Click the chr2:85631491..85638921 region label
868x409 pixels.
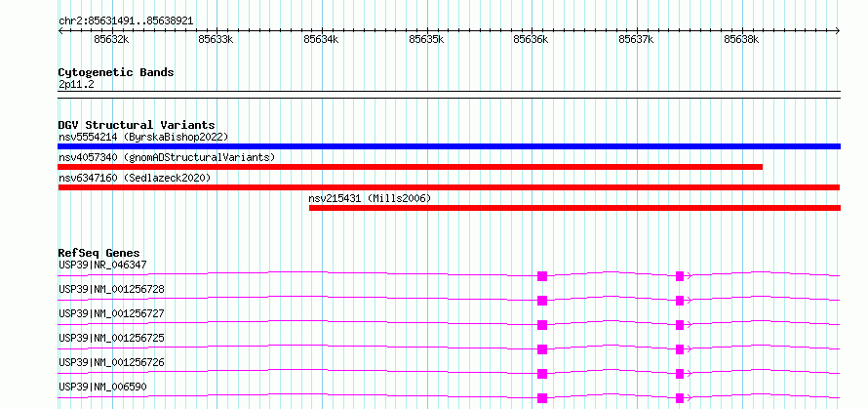pyautogui.click(x=126, y=21)
